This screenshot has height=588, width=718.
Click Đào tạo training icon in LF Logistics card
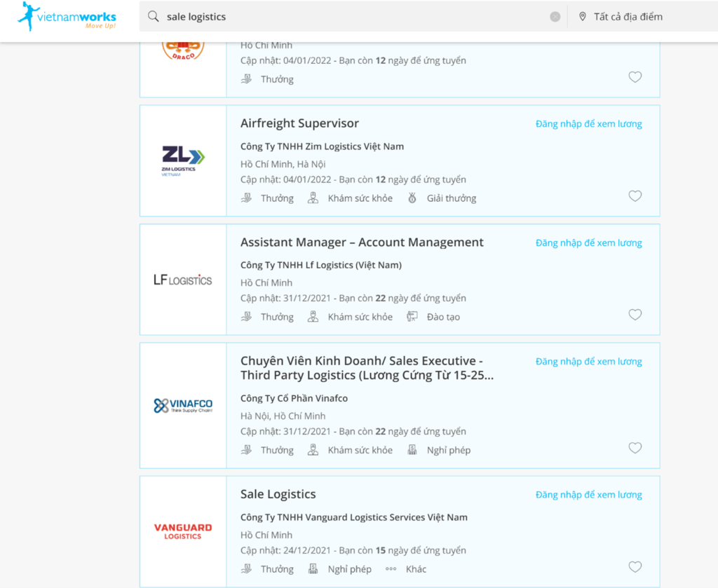click(412, 316)
